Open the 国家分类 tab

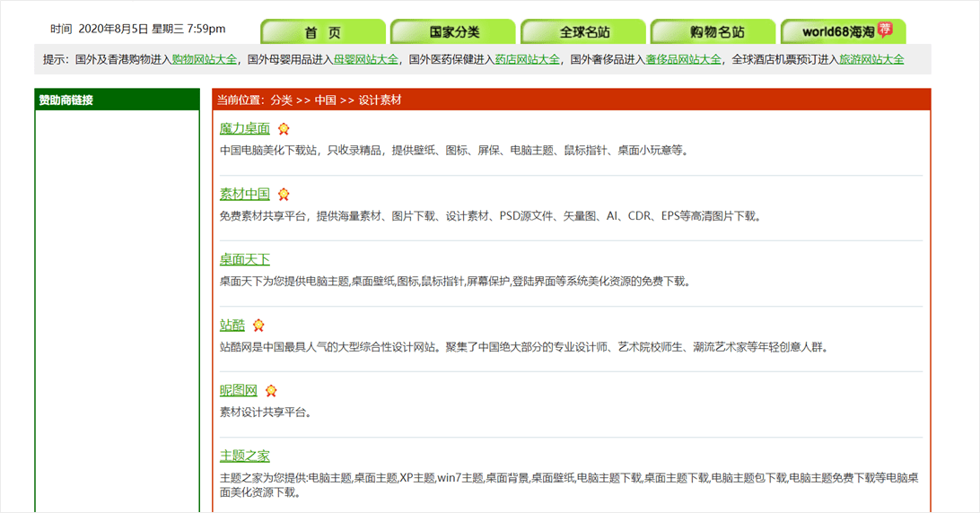click(454, 32)
